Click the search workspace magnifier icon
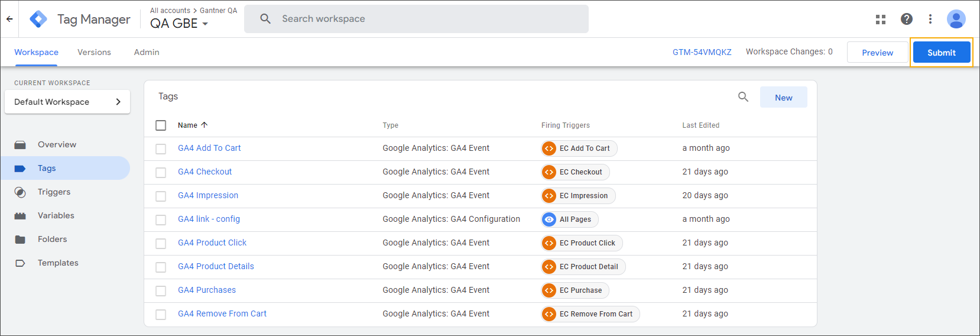 tap(266, 19)
